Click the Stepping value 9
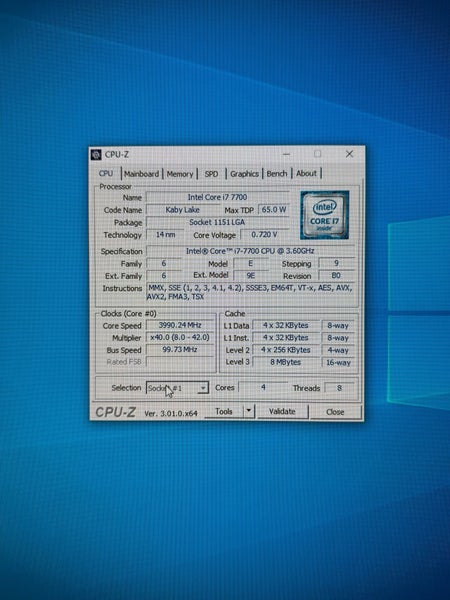 [x=336, y=263]
